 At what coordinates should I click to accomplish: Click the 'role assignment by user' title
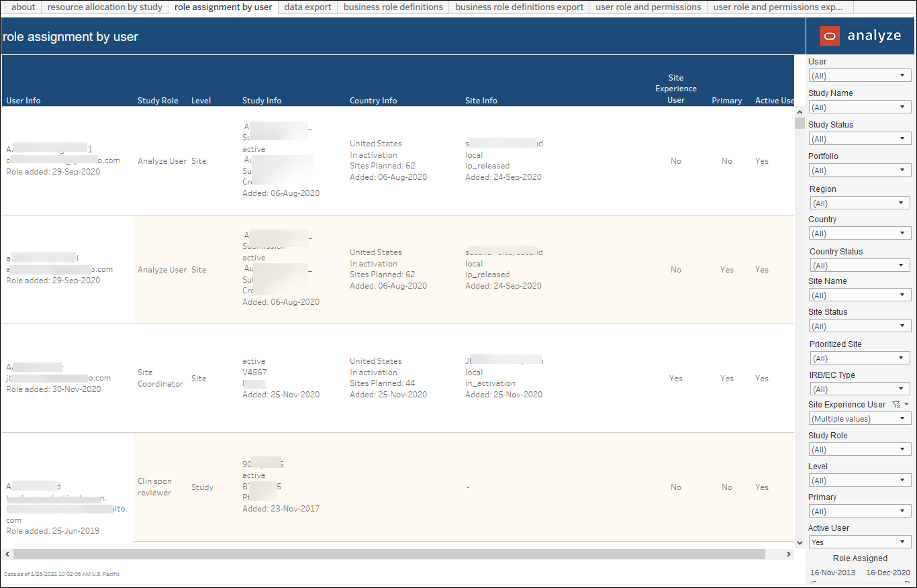tap(70, 37)
